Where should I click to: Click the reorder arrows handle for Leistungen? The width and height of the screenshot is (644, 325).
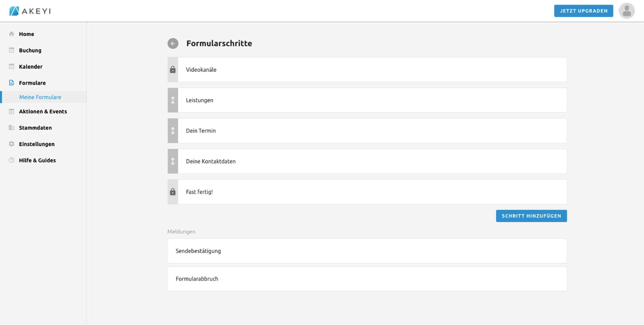tap(173, 100)
